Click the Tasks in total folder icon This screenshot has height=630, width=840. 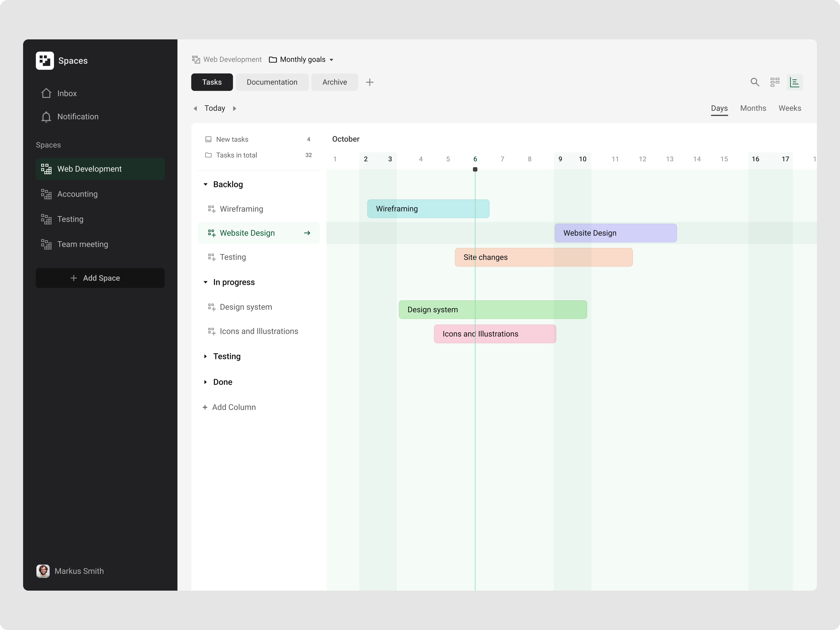[x=208, y=155]
